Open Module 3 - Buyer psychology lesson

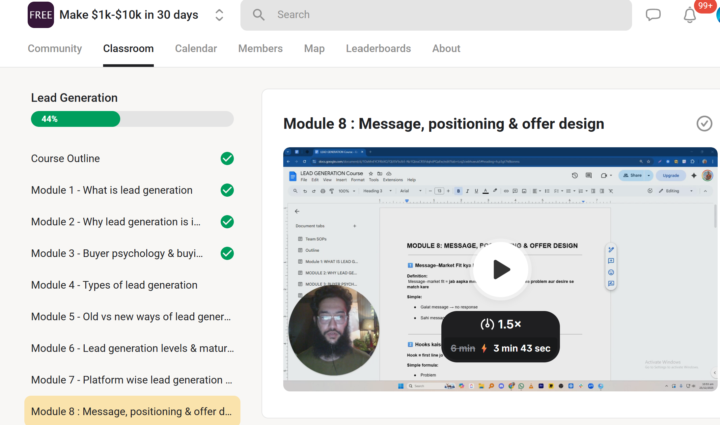132,253
